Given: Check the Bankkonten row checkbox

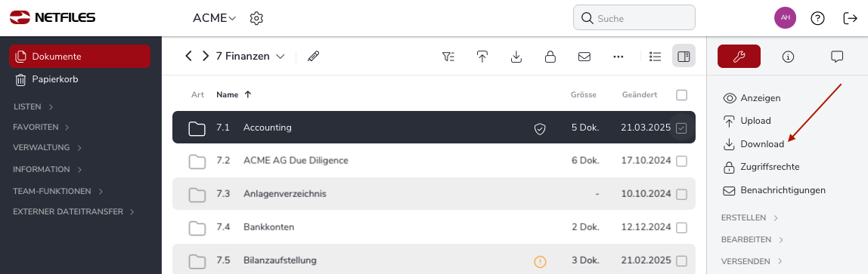Looking at the screenshot, I should 681,228.
